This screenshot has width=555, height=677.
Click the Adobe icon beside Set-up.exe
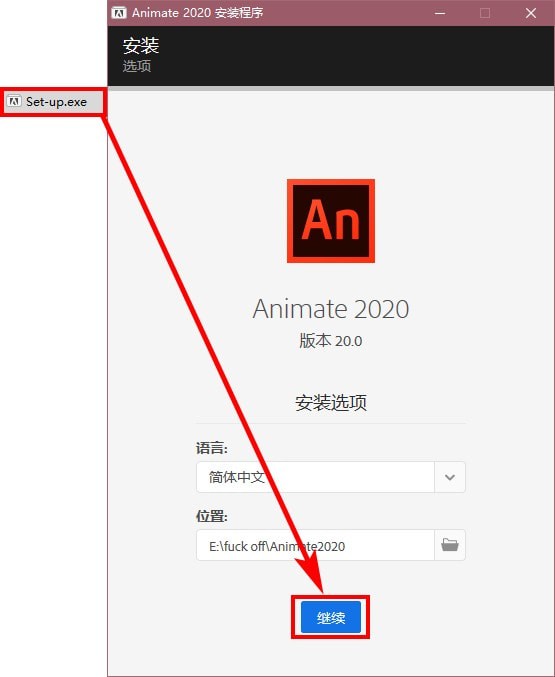click(14, 101)
